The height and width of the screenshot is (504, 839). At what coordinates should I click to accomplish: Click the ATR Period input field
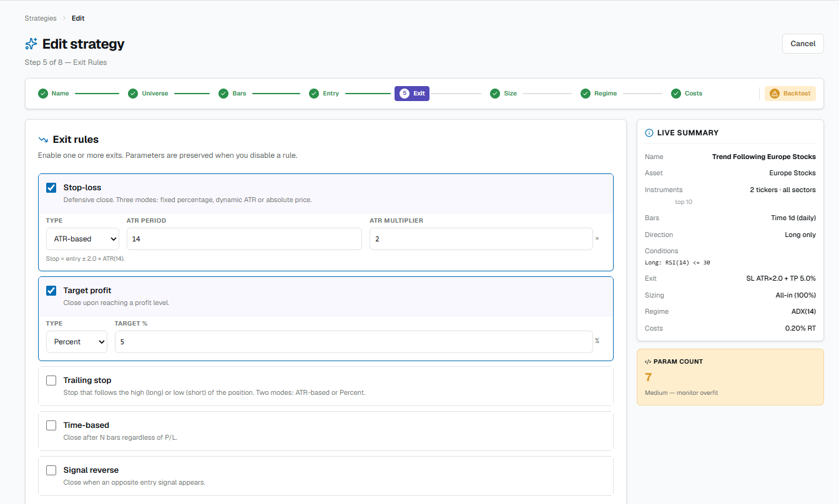[x=244, y=239]
